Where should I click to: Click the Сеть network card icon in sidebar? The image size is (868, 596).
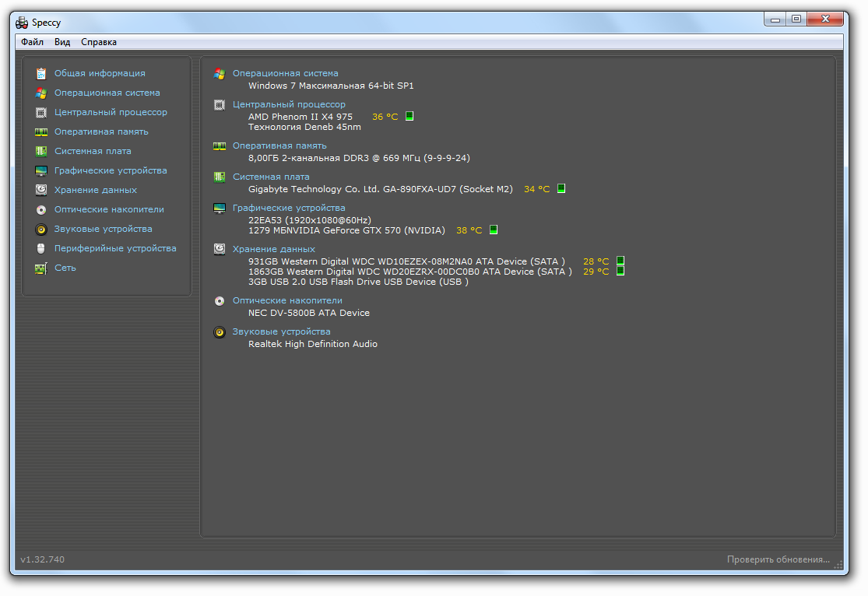41,268
